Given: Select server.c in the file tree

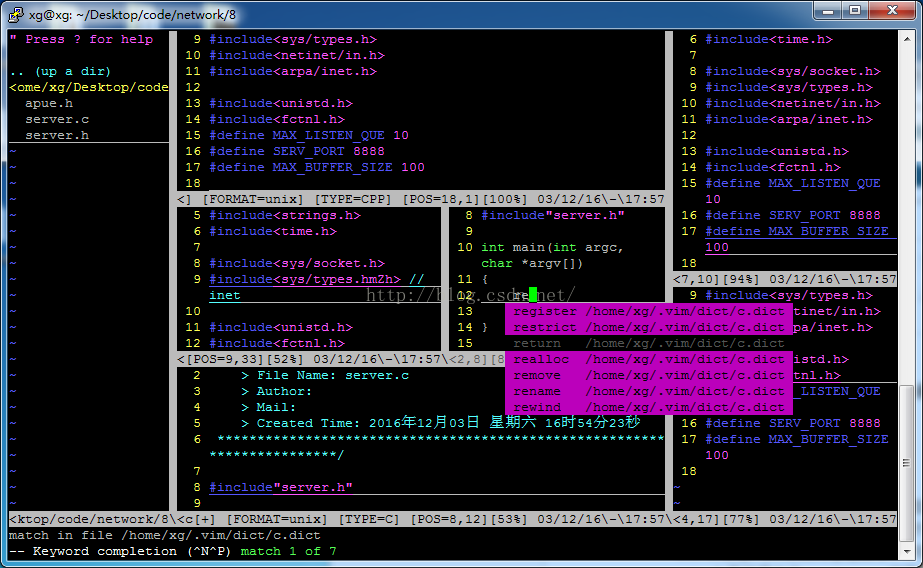Looking at the screenshot, I should click(x=57, y=119).
